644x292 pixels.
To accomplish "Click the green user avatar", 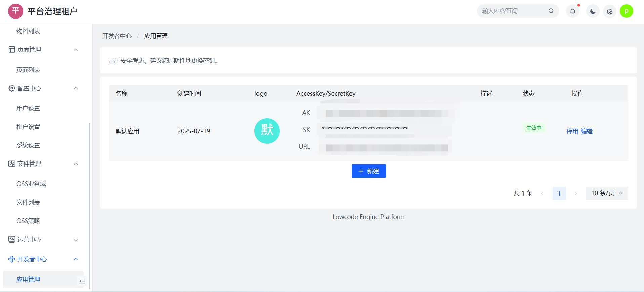I will tap(626, 11).
